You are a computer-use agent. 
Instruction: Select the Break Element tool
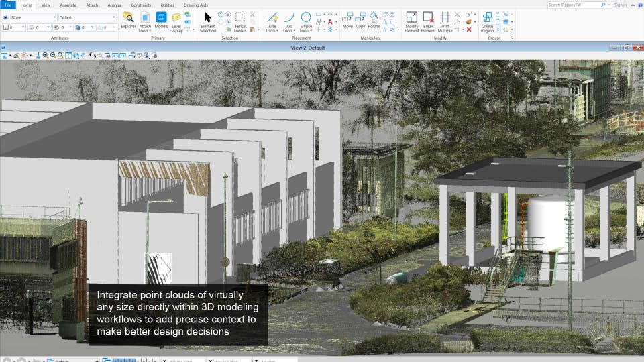[x=428, y=22]
